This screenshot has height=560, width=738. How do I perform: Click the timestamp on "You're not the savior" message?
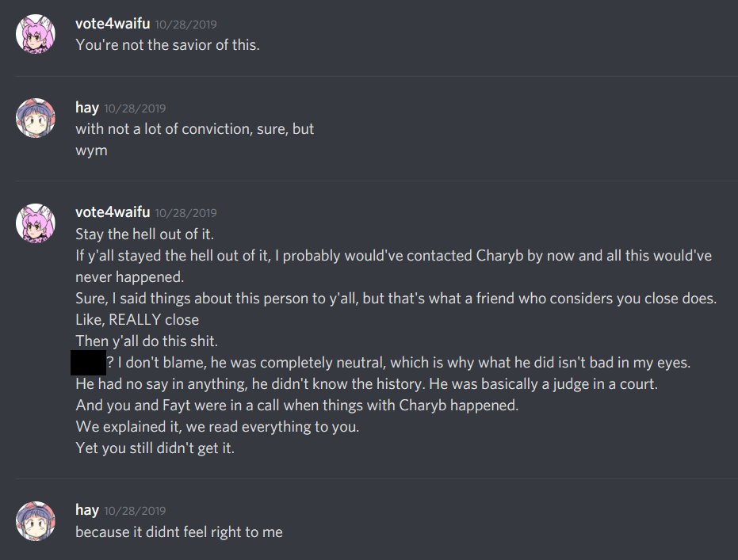click(186, 25)
